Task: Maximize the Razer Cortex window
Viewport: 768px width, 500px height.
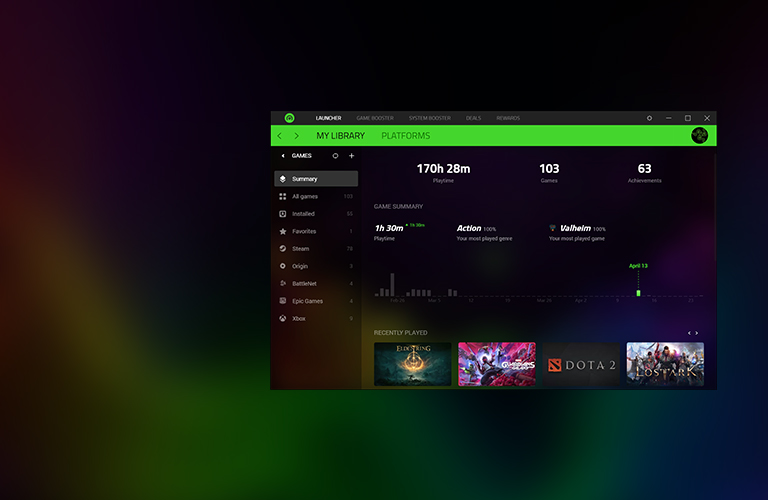Action: [x=688, y=118]
